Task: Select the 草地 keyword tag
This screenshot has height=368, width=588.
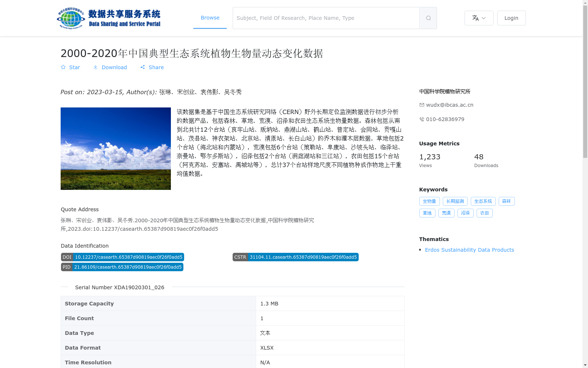Action: [427, 213]
